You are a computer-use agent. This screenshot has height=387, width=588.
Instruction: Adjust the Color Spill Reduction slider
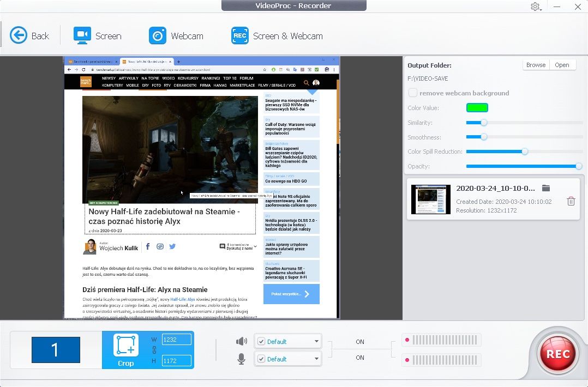click(x=525, y=152)
